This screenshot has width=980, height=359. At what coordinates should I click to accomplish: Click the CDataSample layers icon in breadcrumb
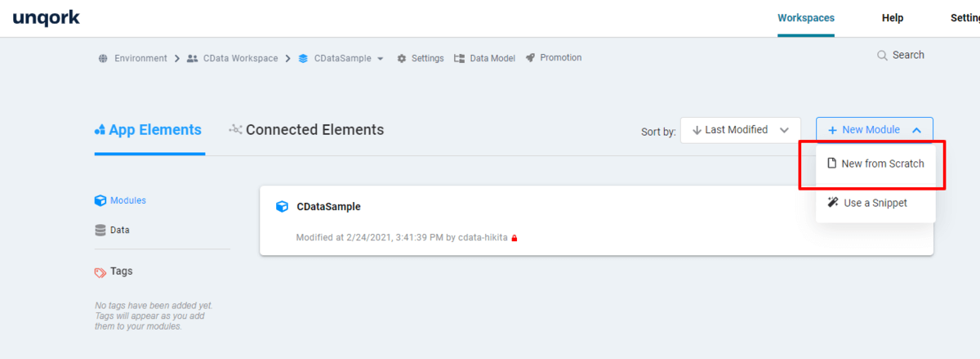[303, 58]
